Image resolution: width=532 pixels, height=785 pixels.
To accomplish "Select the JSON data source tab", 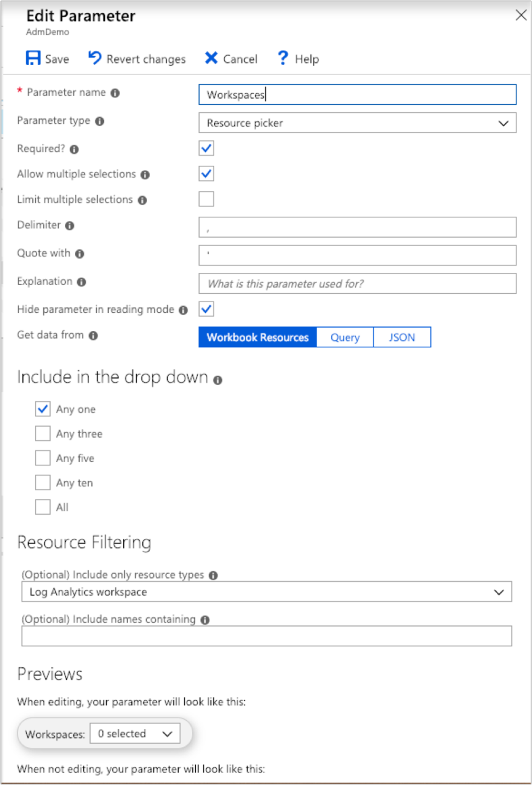I will (402, 337).
